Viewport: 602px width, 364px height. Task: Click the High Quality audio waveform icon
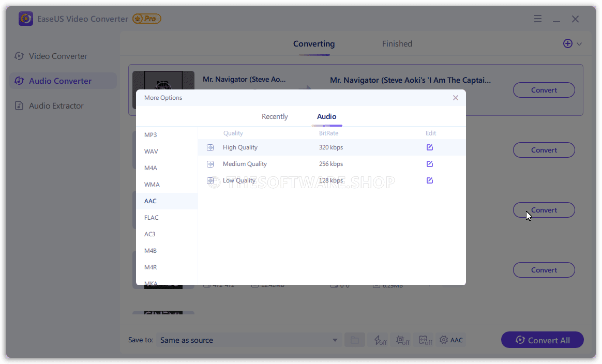pos(210,147)
